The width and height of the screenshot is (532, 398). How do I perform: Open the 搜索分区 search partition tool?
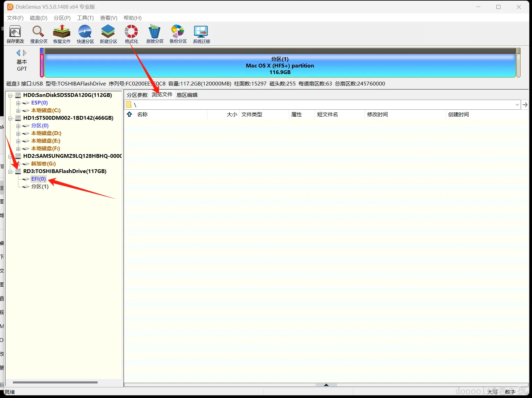38,34
